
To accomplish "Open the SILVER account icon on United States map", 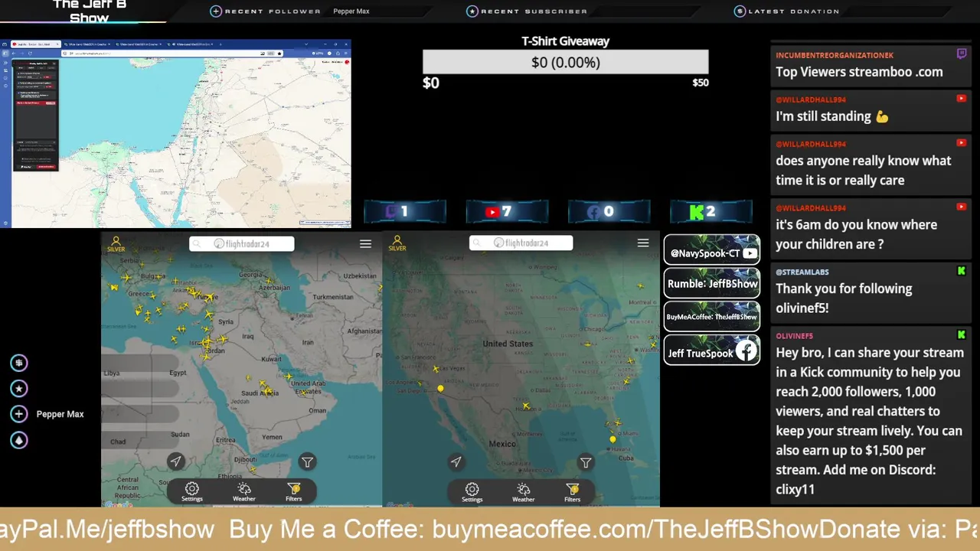I will [x=397, y=243].
